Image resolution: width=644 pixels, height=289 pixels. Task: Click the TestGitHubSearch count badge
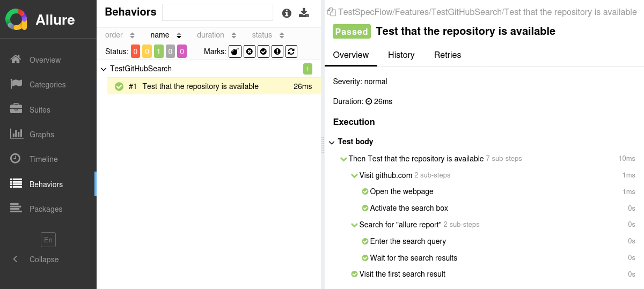pos(308,69)
